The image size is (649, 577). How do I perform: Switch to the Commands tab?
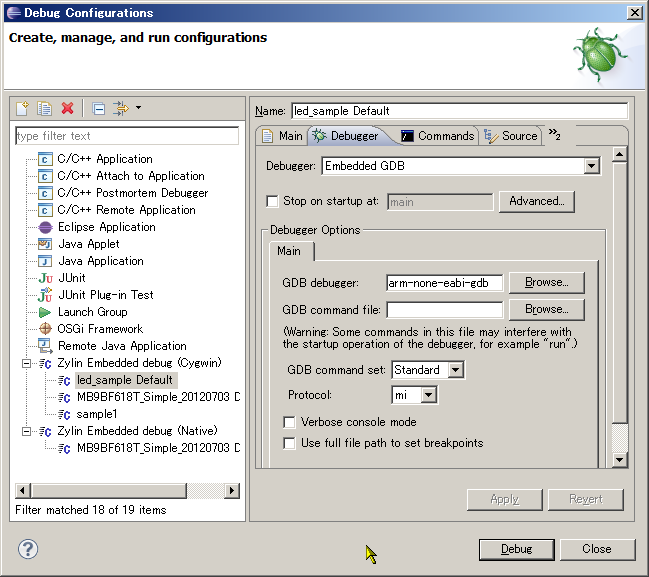point(437,136)
